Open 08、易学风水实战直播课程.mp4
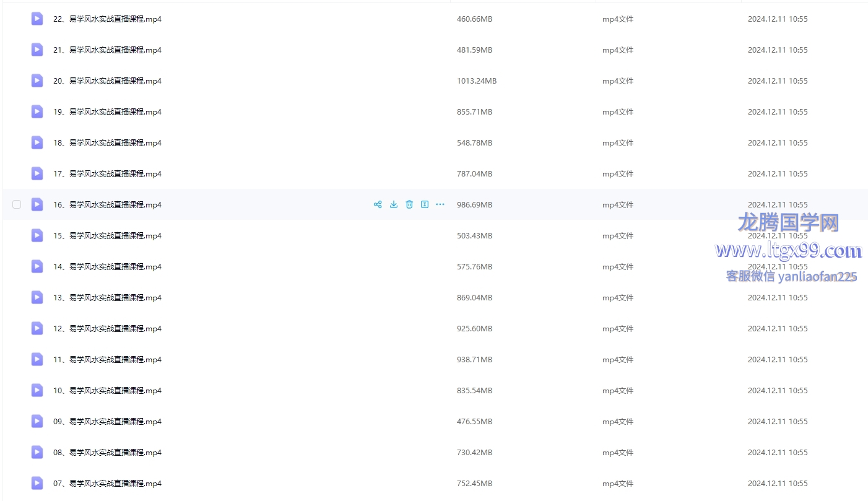868x501 pixels. point(107,453)
